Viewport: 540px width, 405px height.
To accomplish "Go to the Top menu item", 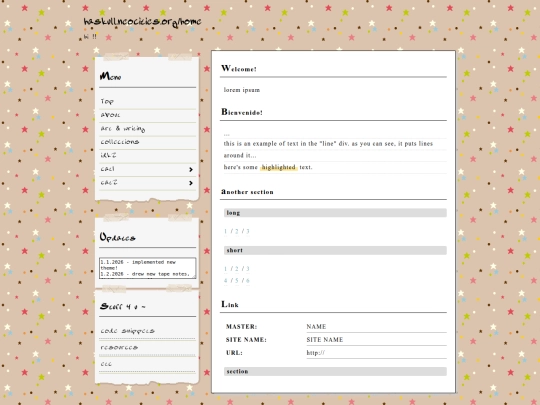I will pos(107,102).
